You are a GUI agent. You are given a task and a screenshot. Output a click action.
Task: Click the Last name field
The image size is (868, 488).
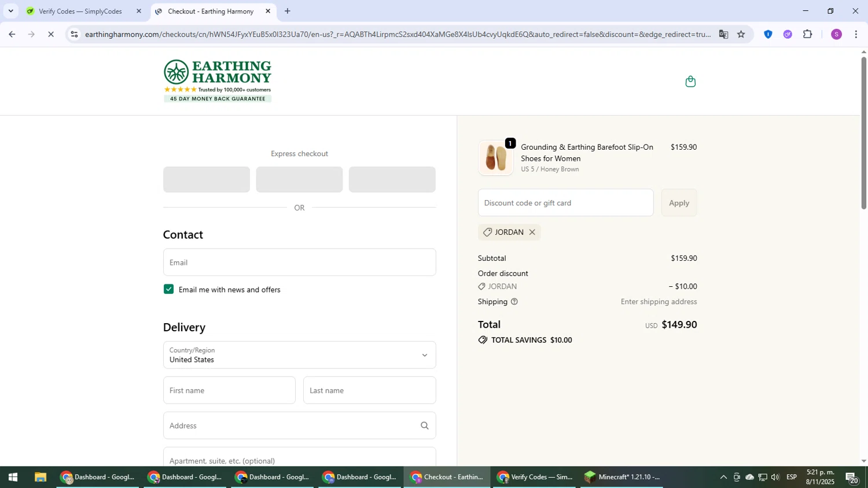coord(369,390)
